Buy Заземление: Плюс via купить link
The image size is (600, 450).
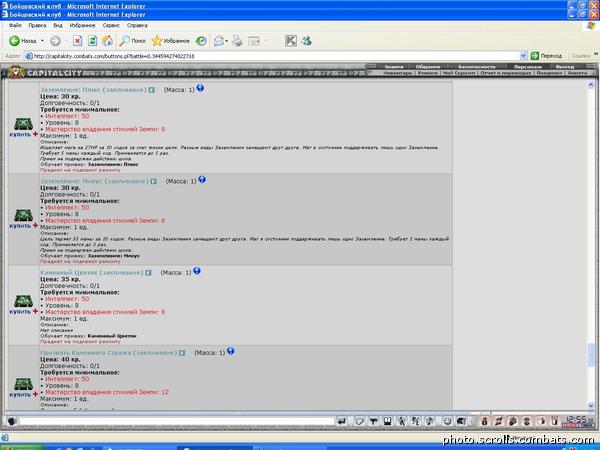click(20, 134)
